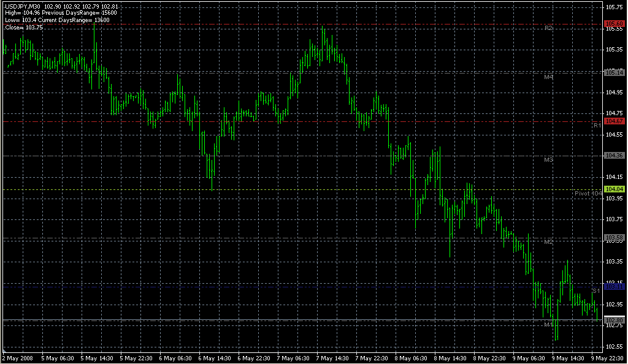Select the M3 level label
Image resolution: width=628 pixels, height=364 pixels.
(549, 160)
